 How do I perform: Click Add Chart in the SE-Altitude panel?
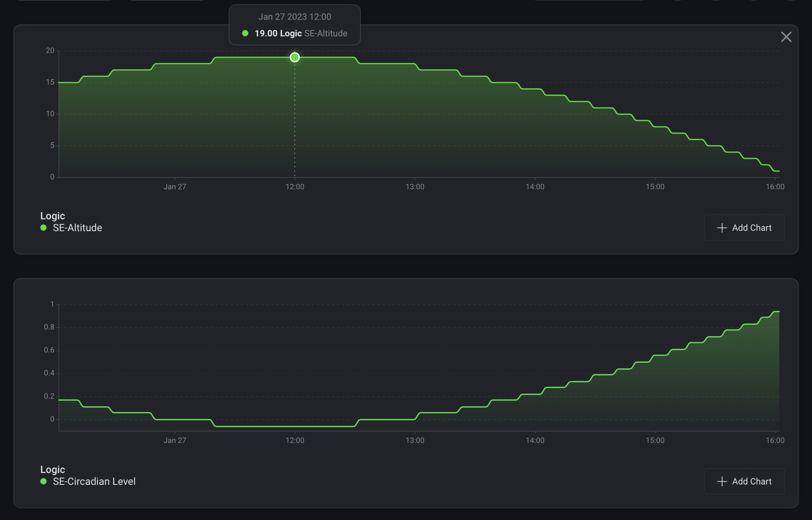pyautogui.click(x=744, y=228)
